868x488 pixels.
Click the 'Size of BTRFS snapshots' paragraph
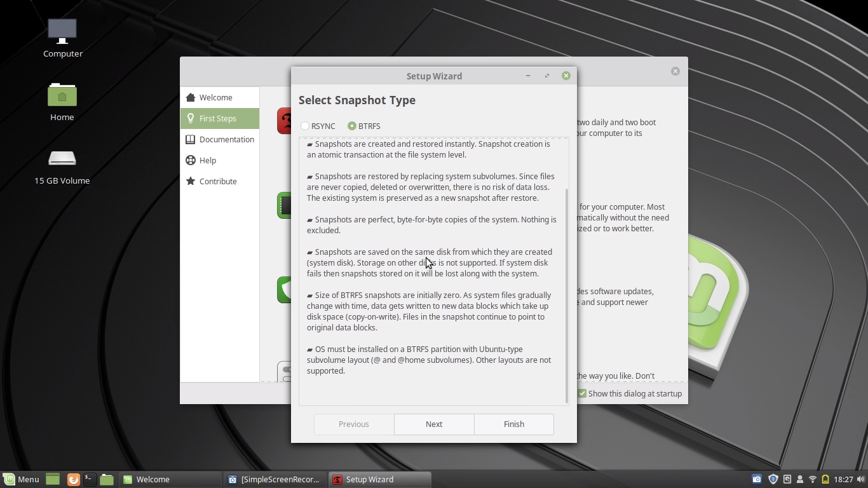[x=429, y=311]
